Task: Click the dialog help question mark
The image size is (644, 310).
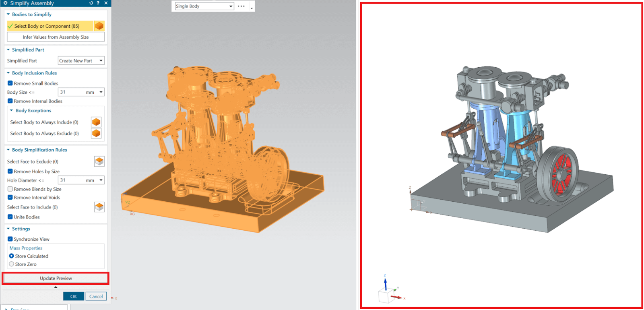Action: [x=98, y=3]
